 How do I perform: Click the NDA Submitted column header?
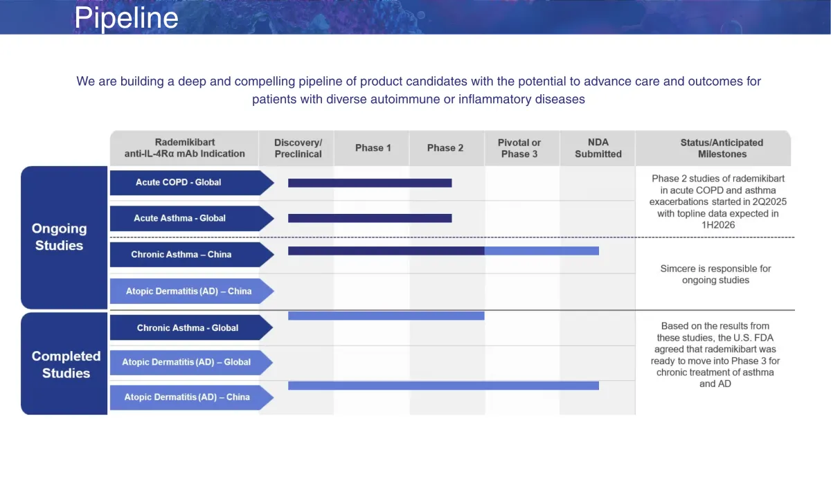click(x=598, y=148)
